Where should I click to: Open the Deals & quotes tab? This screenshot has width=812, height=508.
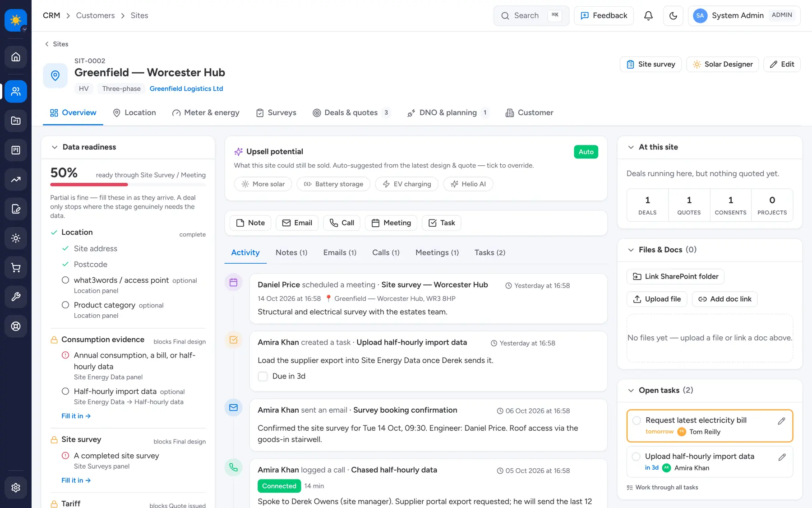[351, 112]
